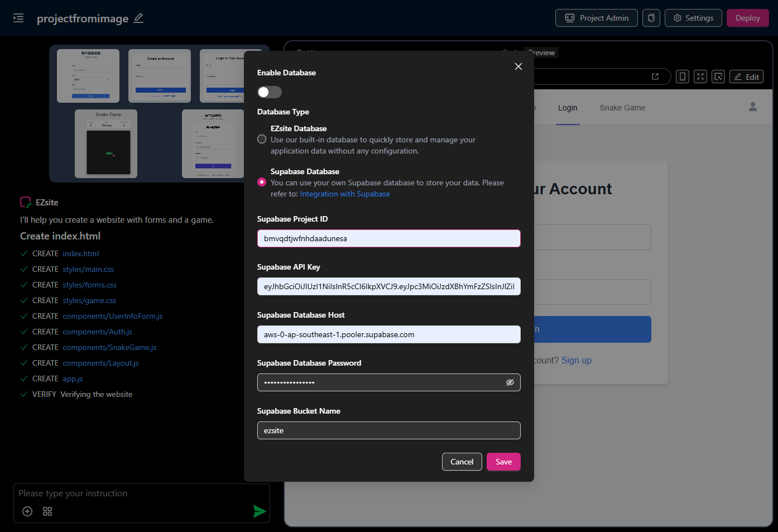Open the Integration with Supabase link
The image size is (778, 532).
pyautogui.click(x=344, y=194)
